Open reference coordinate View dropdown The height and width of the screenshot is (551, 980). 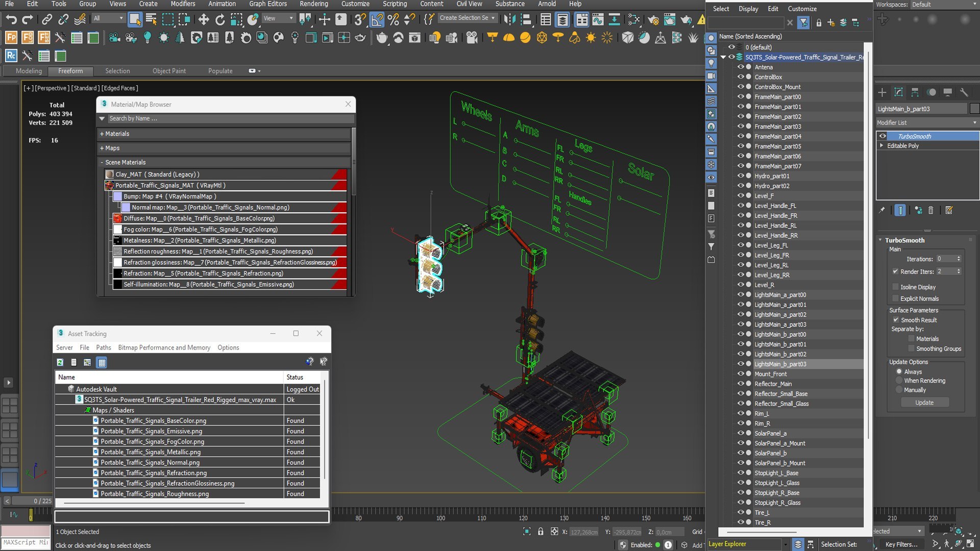point(278,18)
